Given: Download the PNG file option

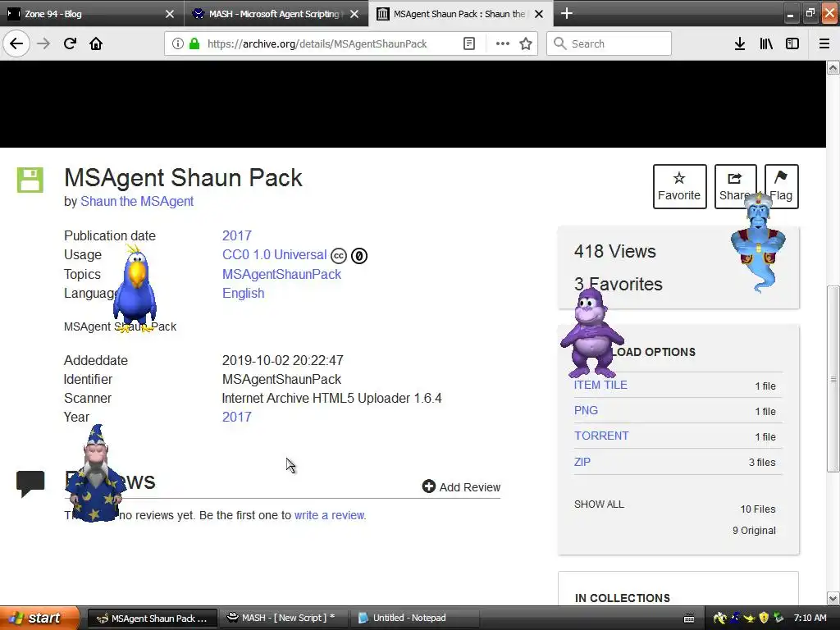Looking at the screenshot, I should click(586, 410).
